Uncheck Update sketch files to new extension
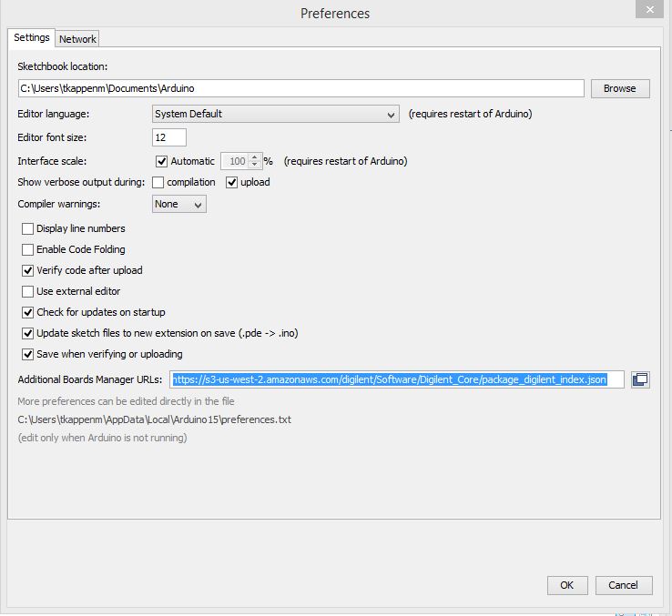672x616 pixels. tap(27, 333)
